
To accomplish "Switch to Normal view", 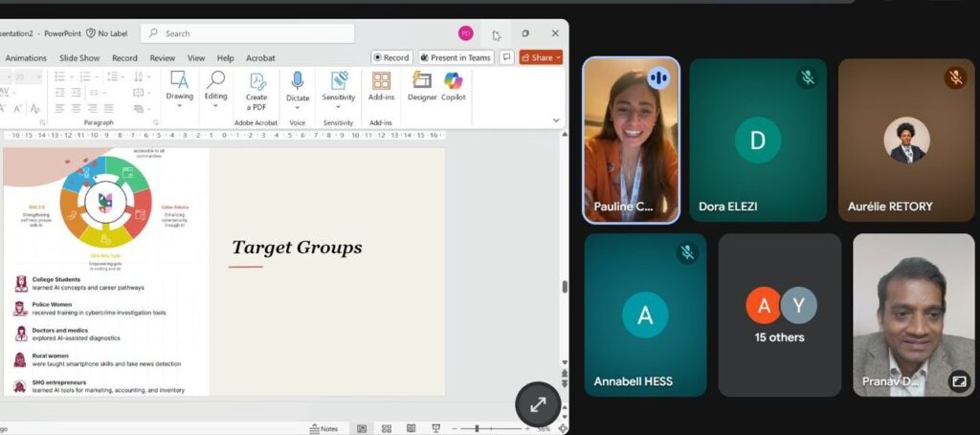I will pyautogui.click(x=361, y=428).
